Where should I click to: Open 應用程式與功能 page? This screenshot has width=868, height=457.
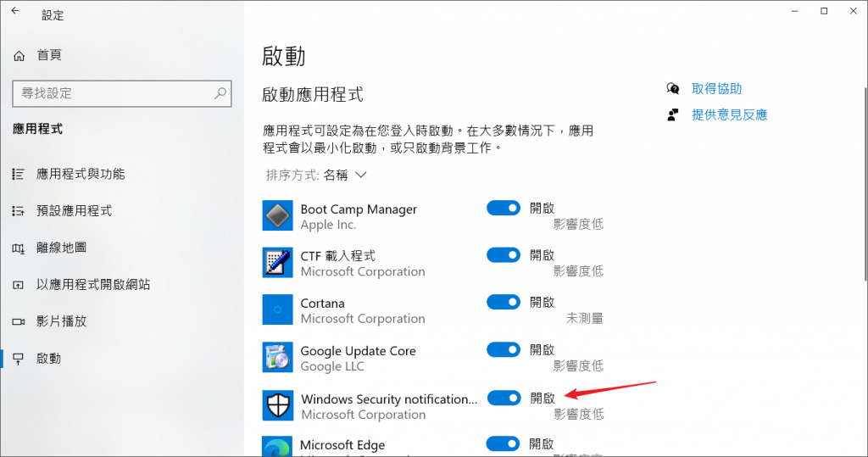tap(81, 174)
